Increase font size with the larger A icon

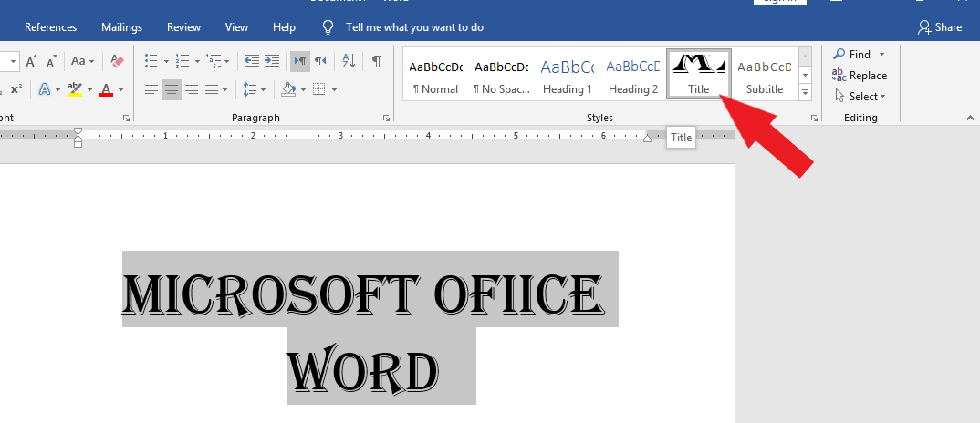click(x=31, y=61)
